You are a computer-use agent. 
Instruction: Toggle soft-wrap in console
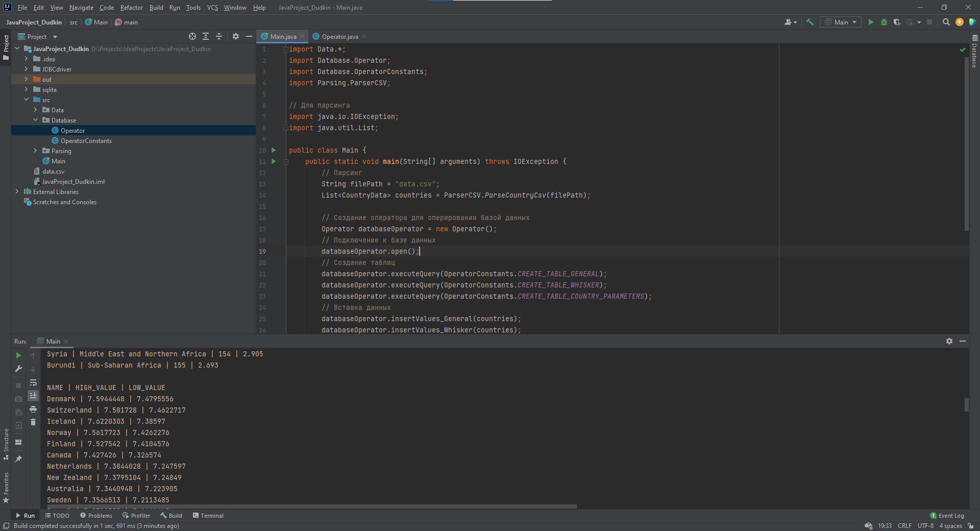(x=33, y=382)
